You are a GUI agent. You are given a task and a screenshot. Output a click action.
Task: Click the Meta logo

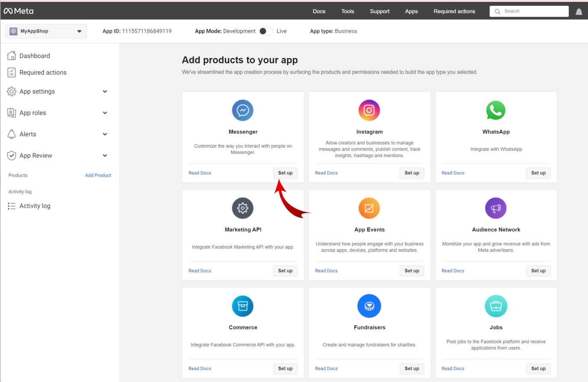pos(18,11)
